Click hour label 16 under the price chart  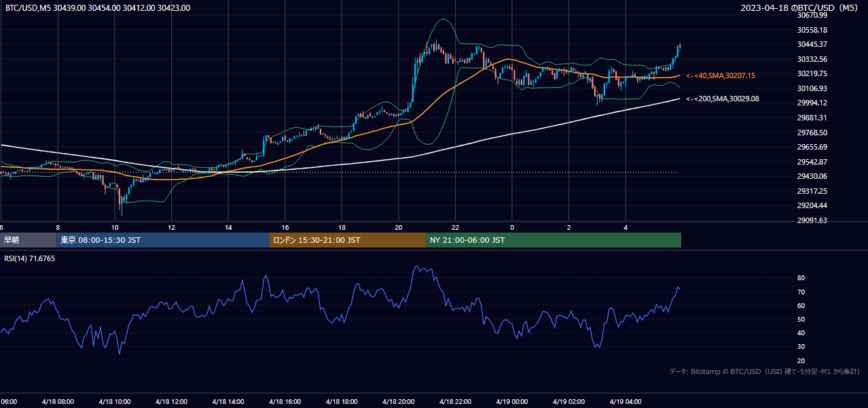pyautogui.click(x=285, y=228)
